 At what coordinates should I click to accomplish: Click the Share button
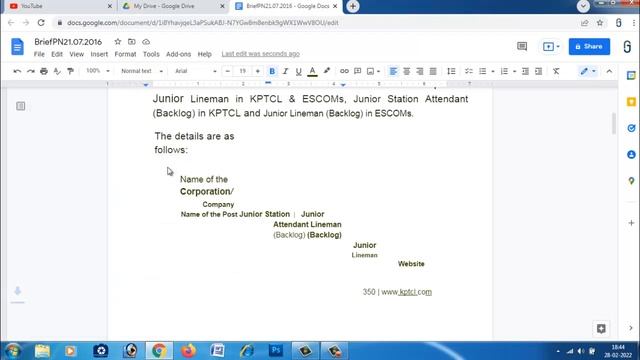(589, 47)
